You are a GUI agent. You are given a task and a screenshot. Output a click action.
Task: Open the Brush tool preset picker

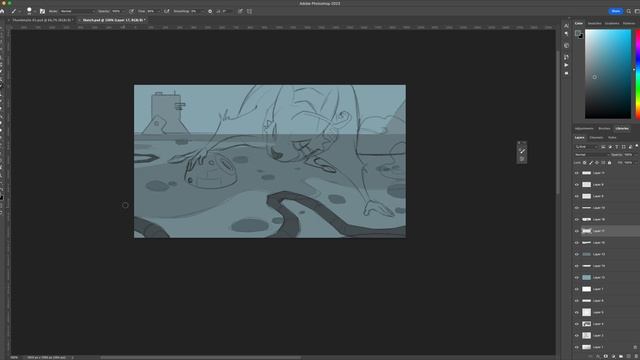14,11
